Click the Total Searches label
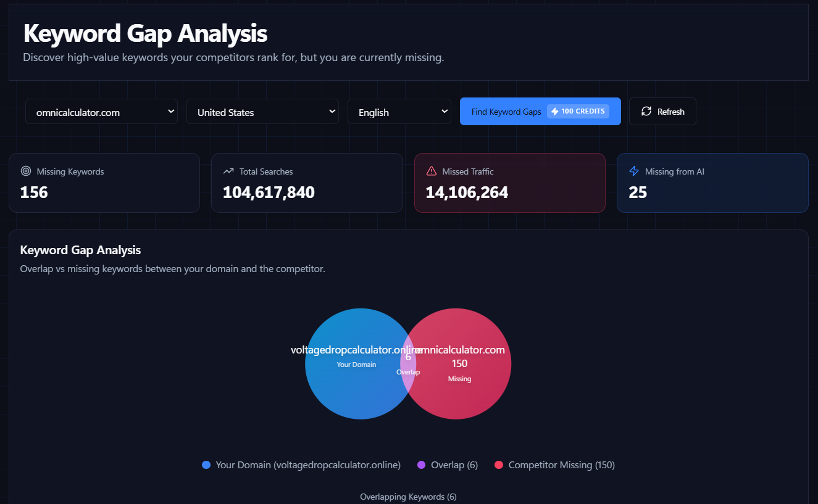This screenshot has height=504, width=818. coord(266,171)
